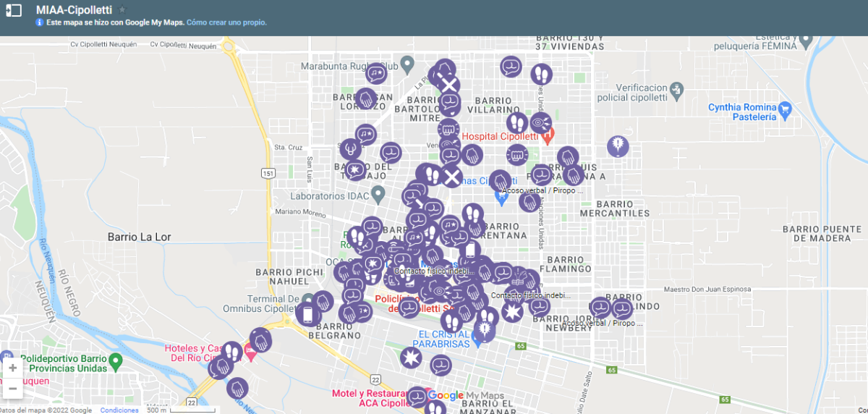Click the blue info icon in header

pos(39,23)
